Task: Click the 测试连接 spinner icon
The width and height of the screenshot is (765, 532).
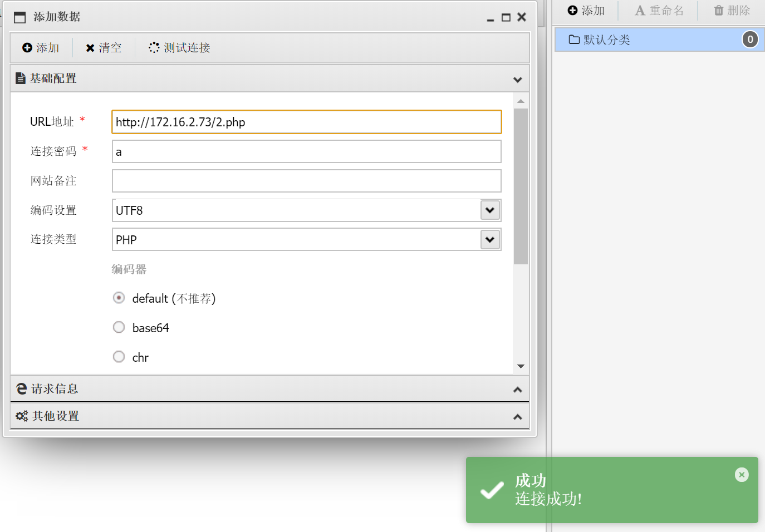Action: pos(154,48)
